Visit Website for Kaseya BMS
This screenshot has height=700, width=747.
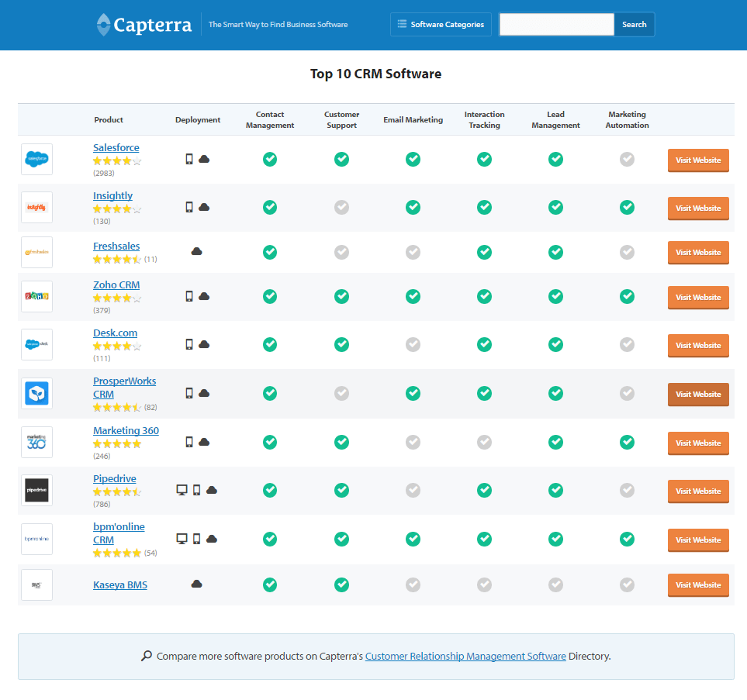pos(698,584)
